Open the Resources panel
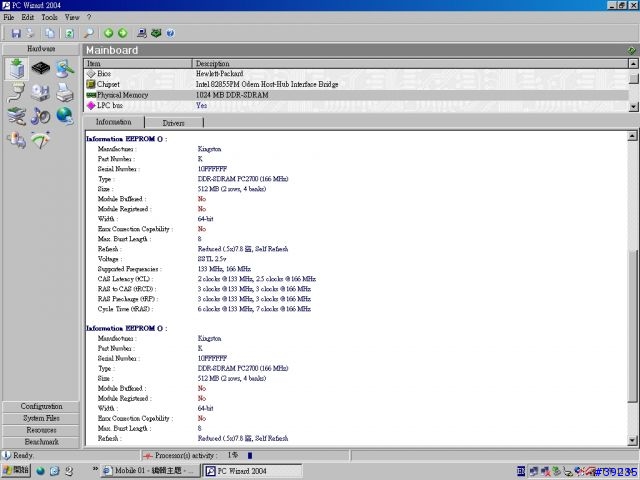 41,430
